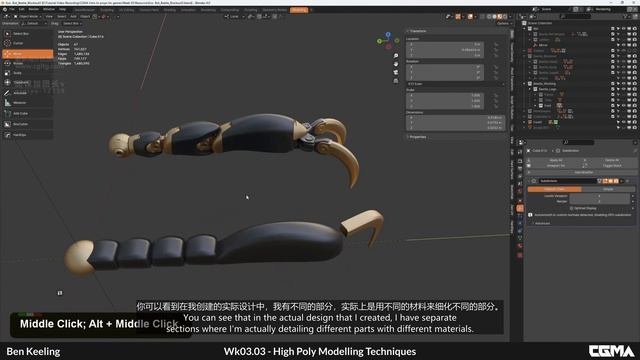Open the Orientation Default dropdown
Screen dimensions: 640x360
pos(34,24)
